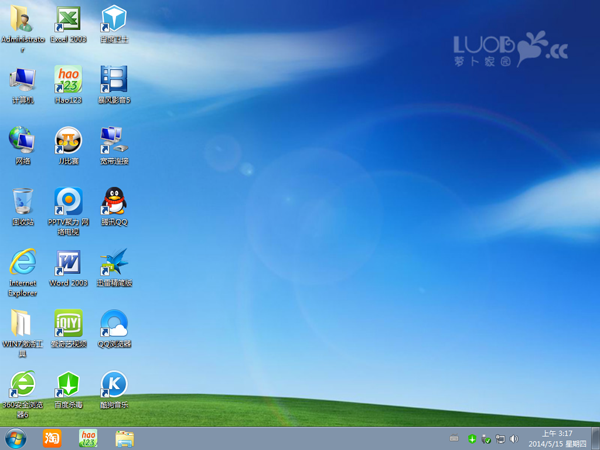
Task: Launch the PPTV network TV shortcut
Action: (68, 201)
